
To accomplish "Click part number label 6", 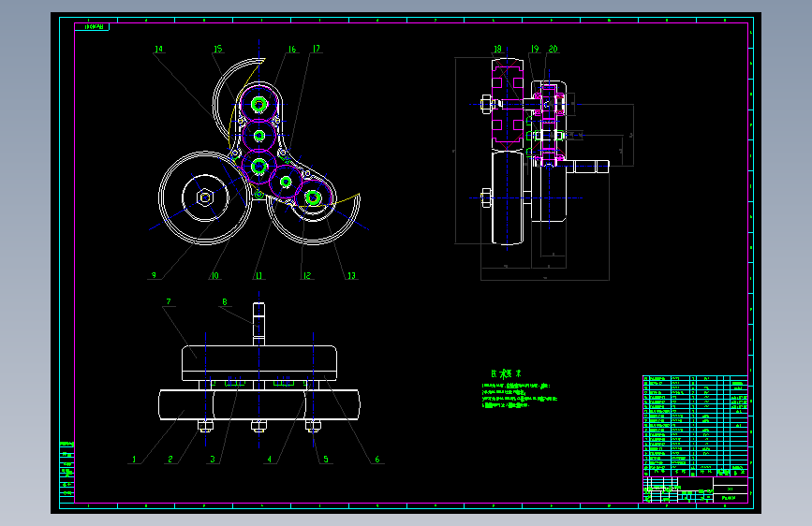I will click(x=377, y=459).
